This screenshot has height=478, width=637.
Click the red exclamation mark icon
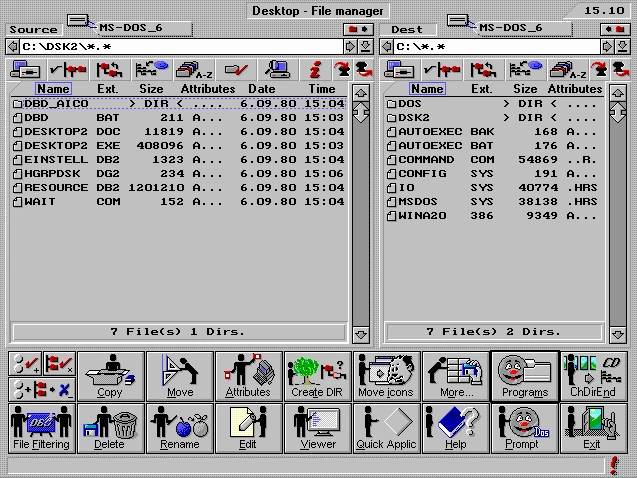click(615, 465)
